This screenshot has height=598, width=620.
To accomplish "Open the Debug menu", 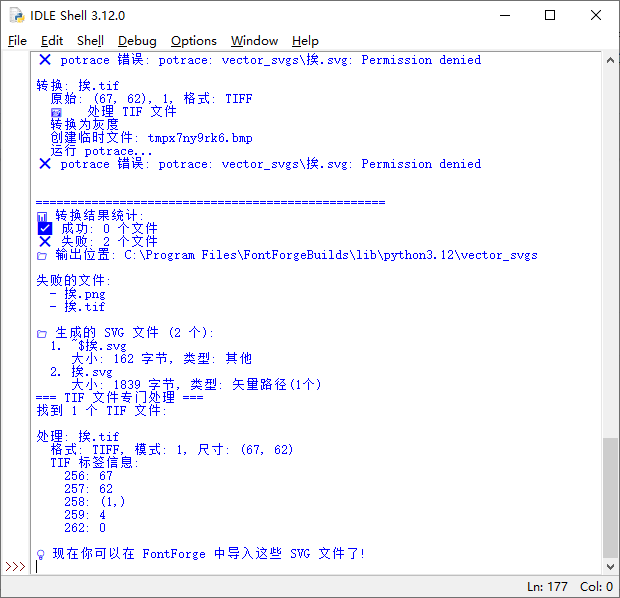I will (x=137, y=41).
